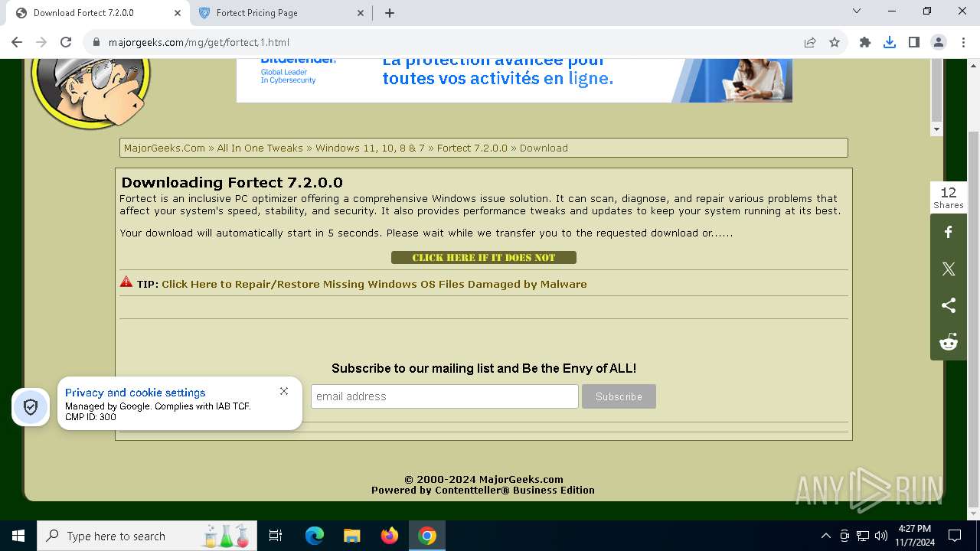Open Chrome extensions puzzle icon

pos(865,42)
